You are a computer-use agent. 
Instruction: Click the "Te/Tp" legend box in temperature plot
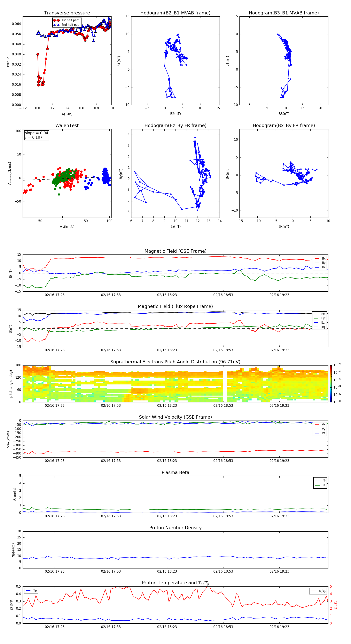coord(318,591)
